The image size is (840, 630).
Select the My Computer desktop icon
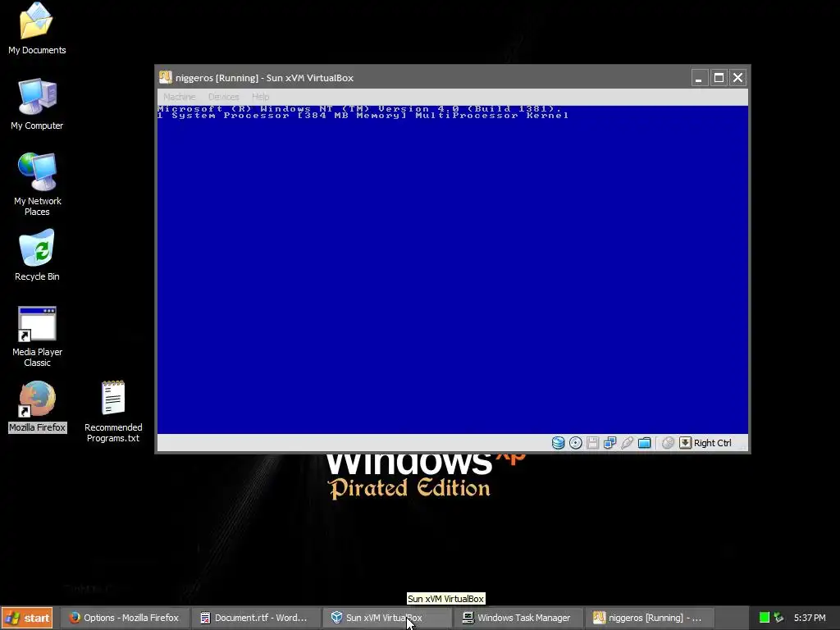(37, 104)
